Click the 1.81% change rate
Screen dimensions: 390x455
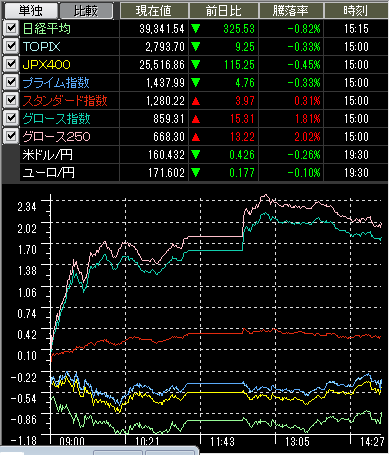(307, 119)
